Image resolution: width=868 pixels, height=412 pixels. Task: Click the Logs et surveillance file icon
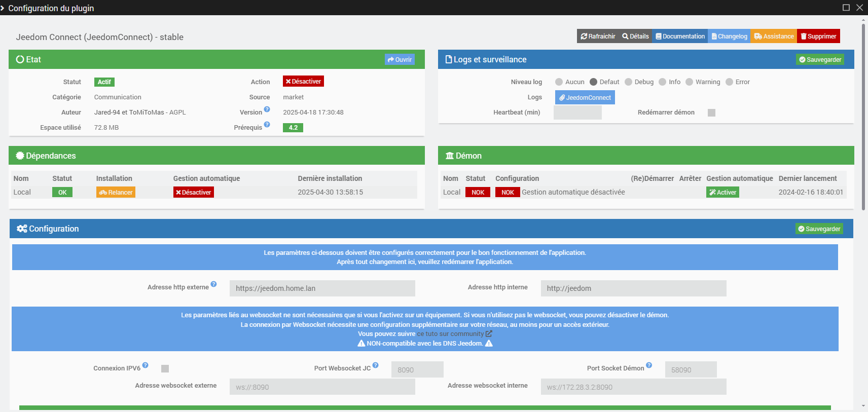(449, 59)
